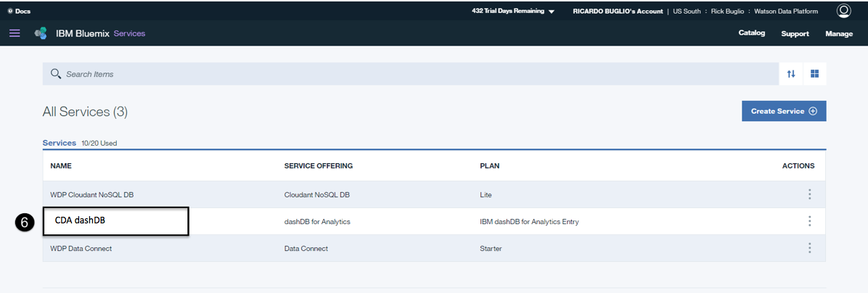Click the Starter plan cell
The height and width of the screenshot is (293, 868).
click(491, 248)
